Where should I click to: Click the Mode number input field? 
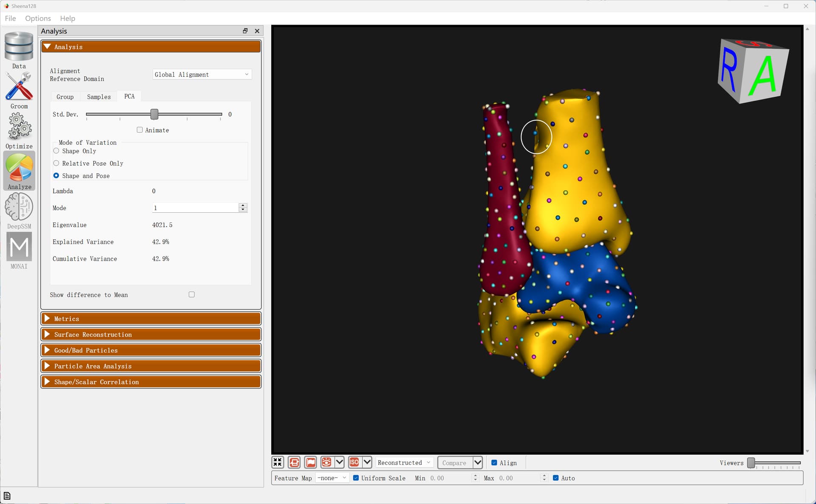(x=195, y=208)
